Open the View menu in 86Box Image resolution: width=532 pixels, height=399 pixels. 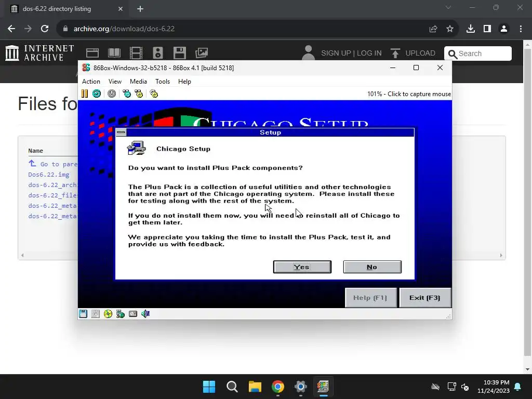click(x=115, y=82)
